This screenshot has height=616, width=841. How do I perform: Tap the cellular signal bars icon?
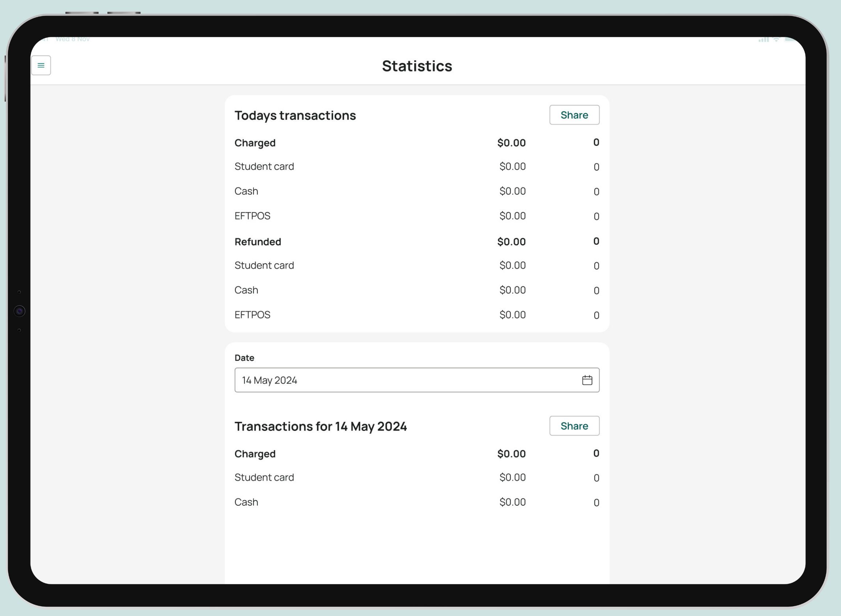tap(763, 40)
